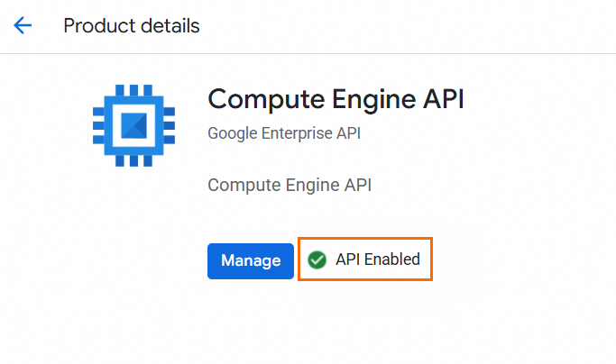Click the orange highlighted status box
The height and width of the screenshot is (364, 616).
click(365, 259)
